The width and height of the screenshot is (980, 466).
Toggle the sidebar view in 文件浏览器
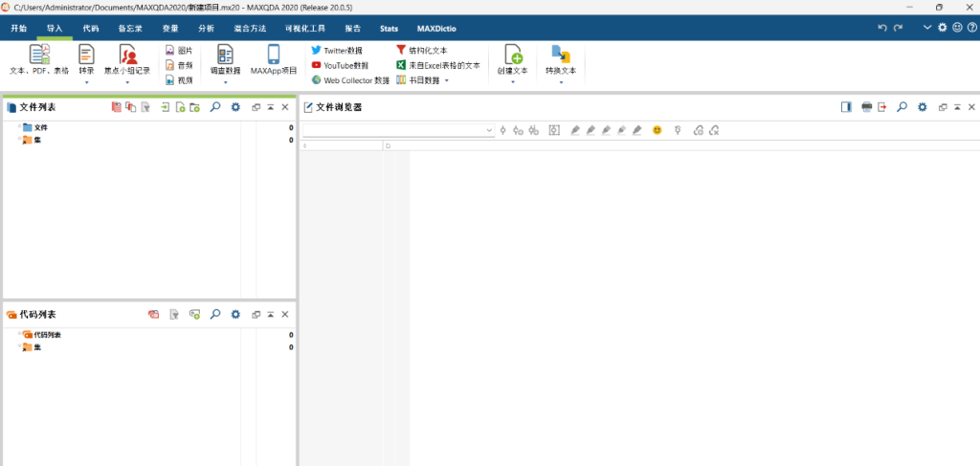pos(846,107)
